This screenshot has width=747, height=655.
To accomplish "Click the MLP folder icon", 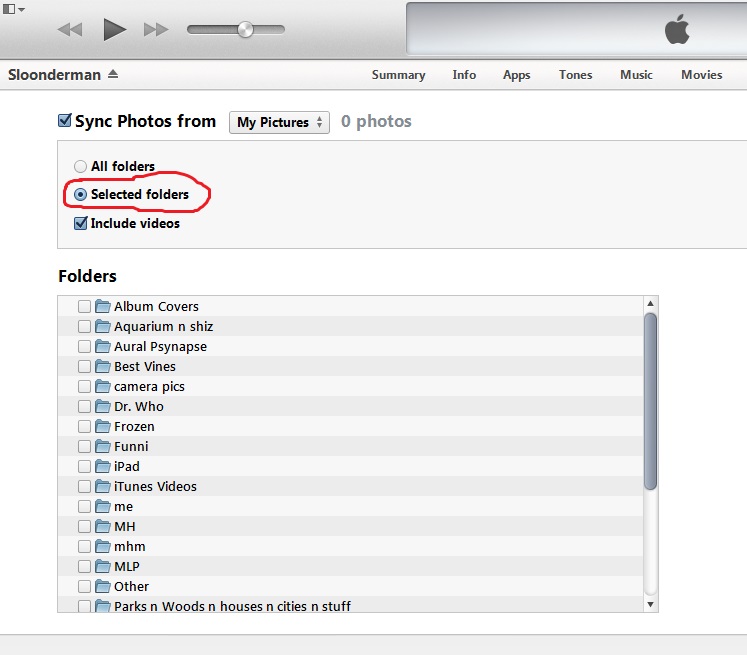I will (x=102, y=566).
